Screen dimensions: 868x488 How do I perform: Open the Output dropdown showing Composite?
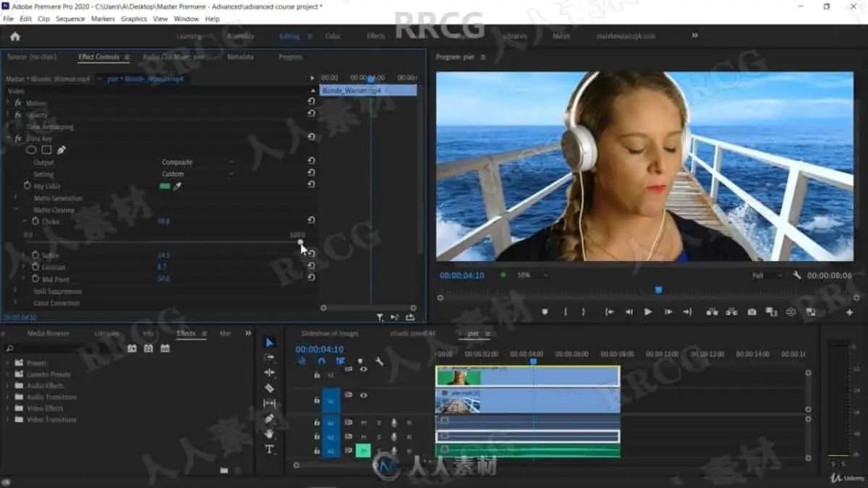[x=198, y=163]
